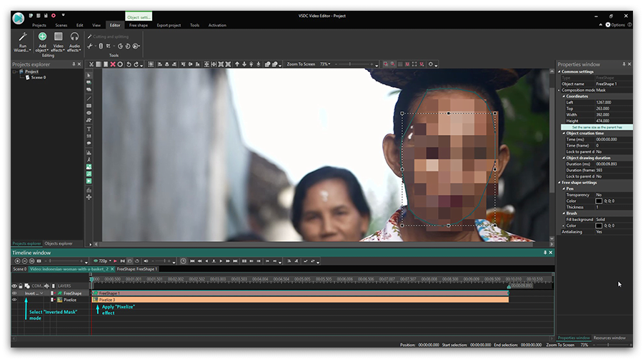Click the red delete X icon in editor toolbar
The height and width of the screenshot is (364, 643).
[113, 64]
